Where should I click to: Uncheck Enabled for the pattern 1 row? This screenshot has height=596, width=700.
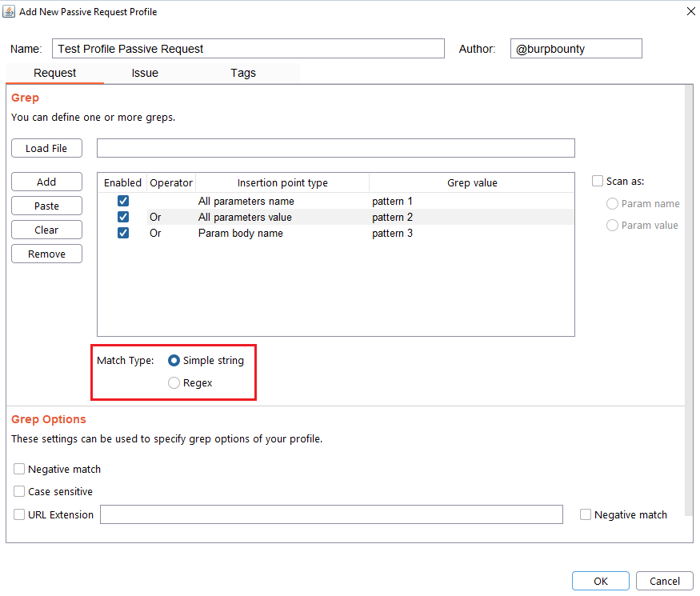(x=123, y=202)
